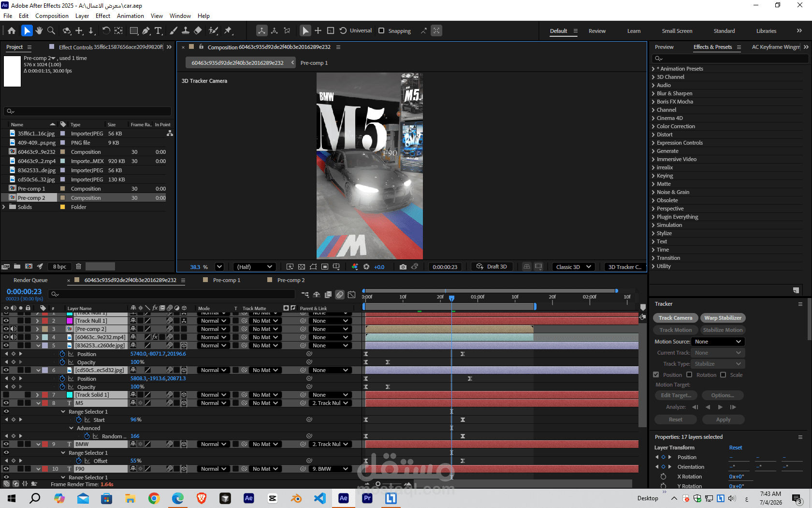Click the reset exposure icon
This screenshot has width=812, height=508.
point(366,267)
